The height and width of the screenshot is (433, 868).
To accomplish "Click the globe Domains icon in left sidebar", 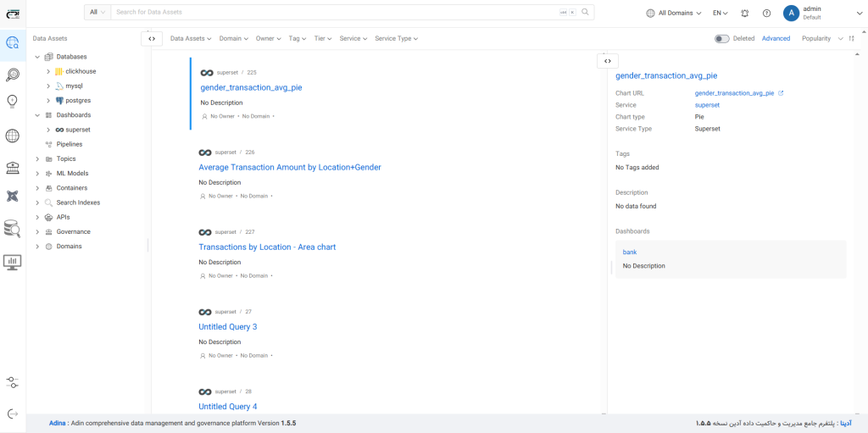I will tap(13, 136).
